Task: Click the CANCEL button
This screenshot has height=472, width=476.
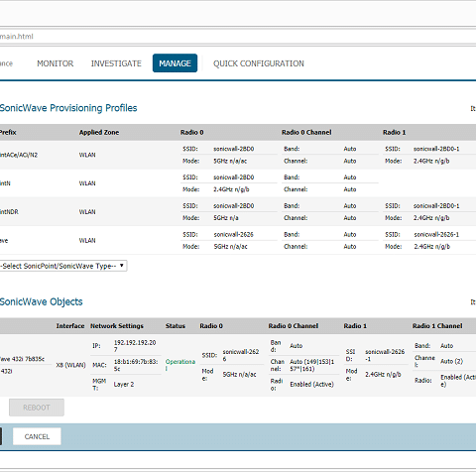Action: pyautogui.click(x=37, y=436)
